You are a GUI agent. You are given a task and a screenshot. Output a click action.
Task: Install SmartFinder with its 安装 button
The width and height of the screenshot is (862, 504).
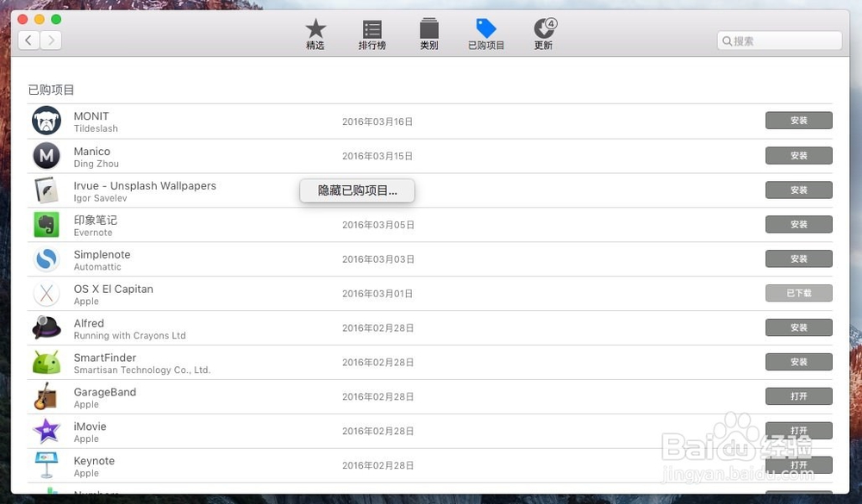click(x=799, y=362)
